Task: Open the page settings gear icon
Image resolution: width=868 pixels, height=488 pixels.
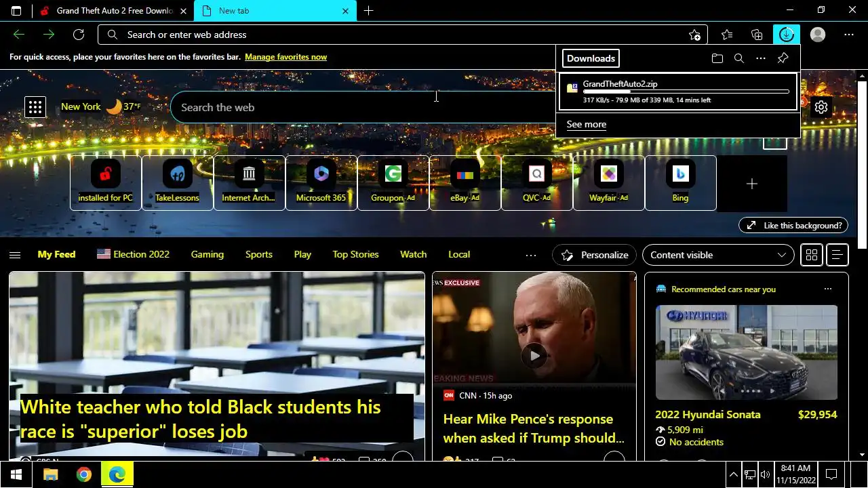Action: click(x=821, y=107)
